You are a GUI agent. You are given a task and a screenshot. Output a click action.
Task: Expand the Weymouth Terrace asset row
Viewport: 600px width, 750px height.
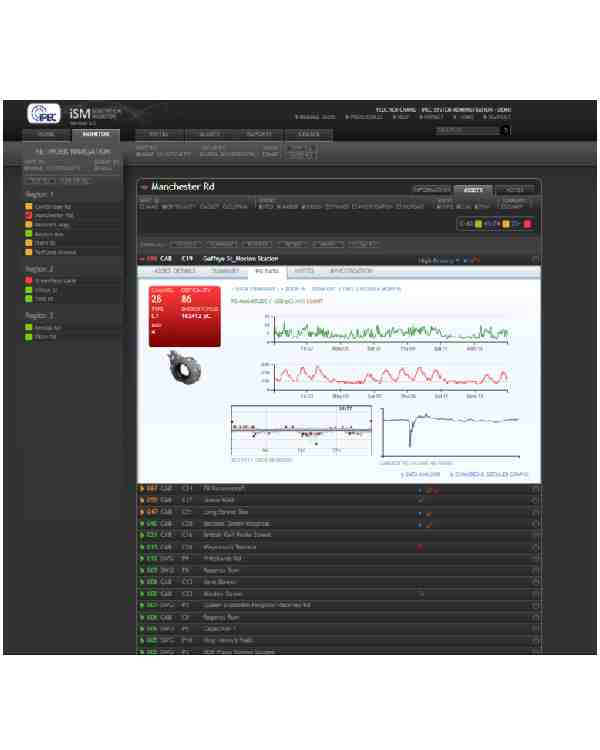pos(142,547)
